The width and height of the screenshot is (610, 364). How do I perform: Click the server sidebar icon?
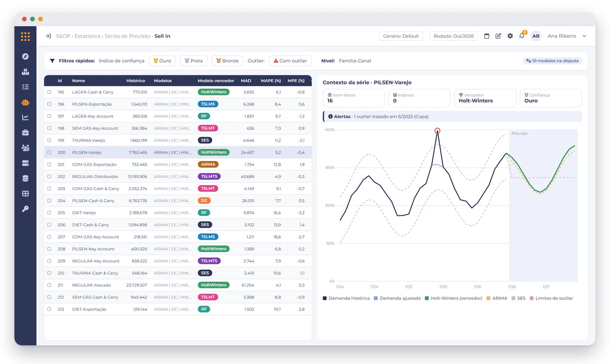point(25,163)
